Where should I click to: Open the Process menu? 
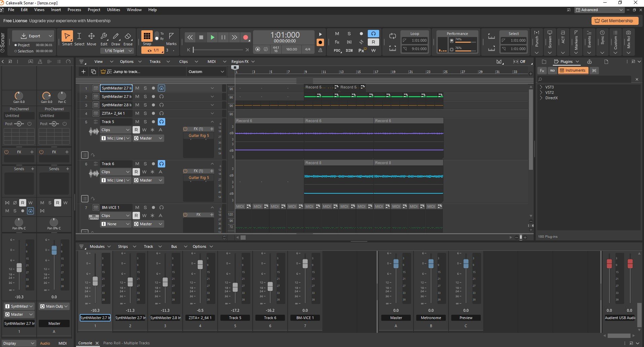click(74, 10)
